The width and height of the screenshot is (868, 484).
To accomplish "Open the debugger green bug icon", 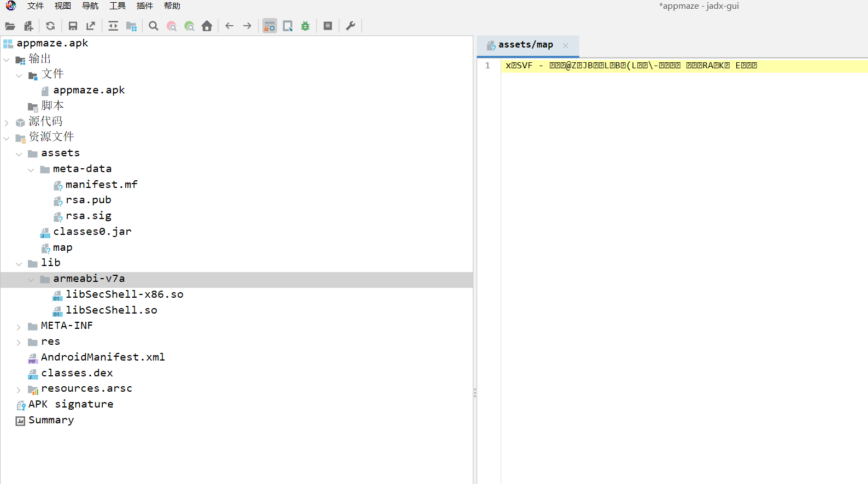I will coord(306,26).
